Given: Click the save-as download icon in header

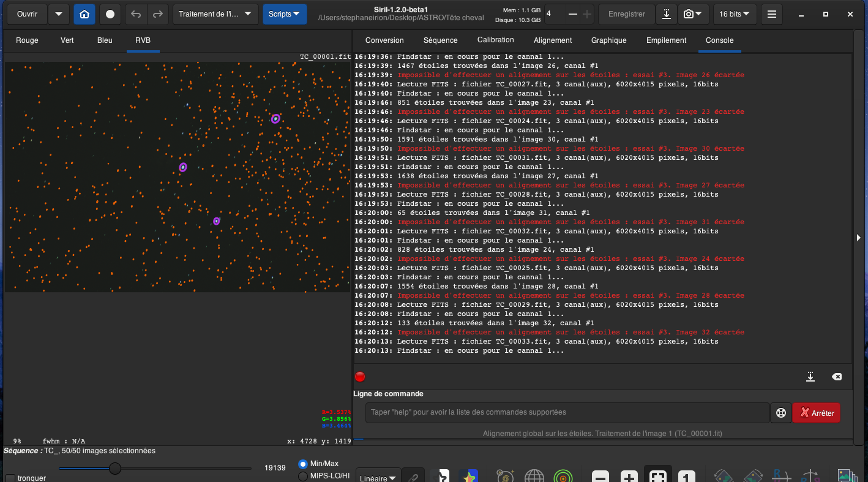Looking at the screenshot, I should (666, 14).
